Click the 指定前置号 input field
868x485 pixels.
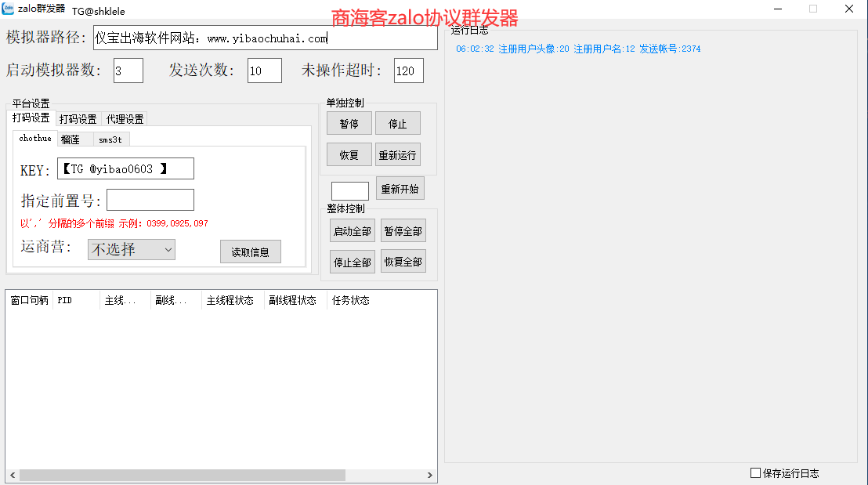point(150,200)
